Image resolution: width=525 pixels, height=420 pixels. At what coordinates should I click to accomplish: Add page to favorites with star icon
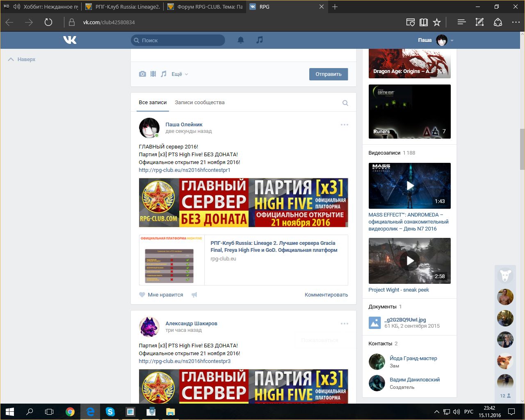tap(437, 22)
